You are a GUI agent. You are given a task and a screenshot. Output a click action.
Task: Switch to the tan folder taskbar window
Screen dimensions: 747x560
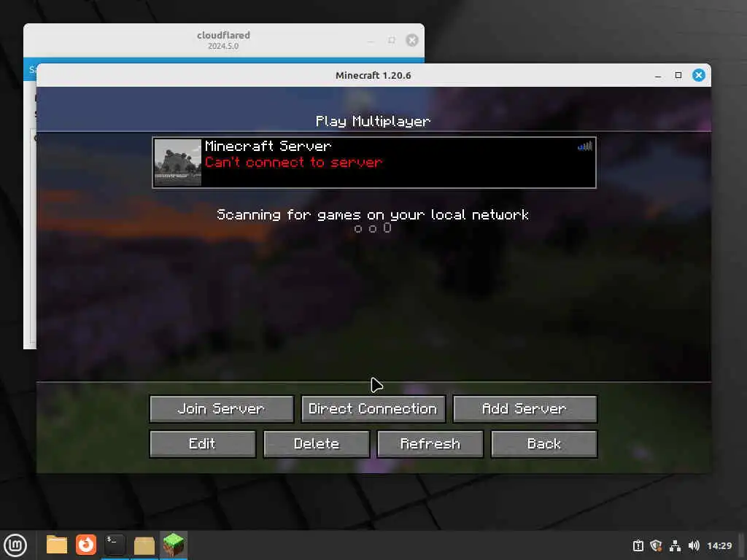tap(144, 545)
